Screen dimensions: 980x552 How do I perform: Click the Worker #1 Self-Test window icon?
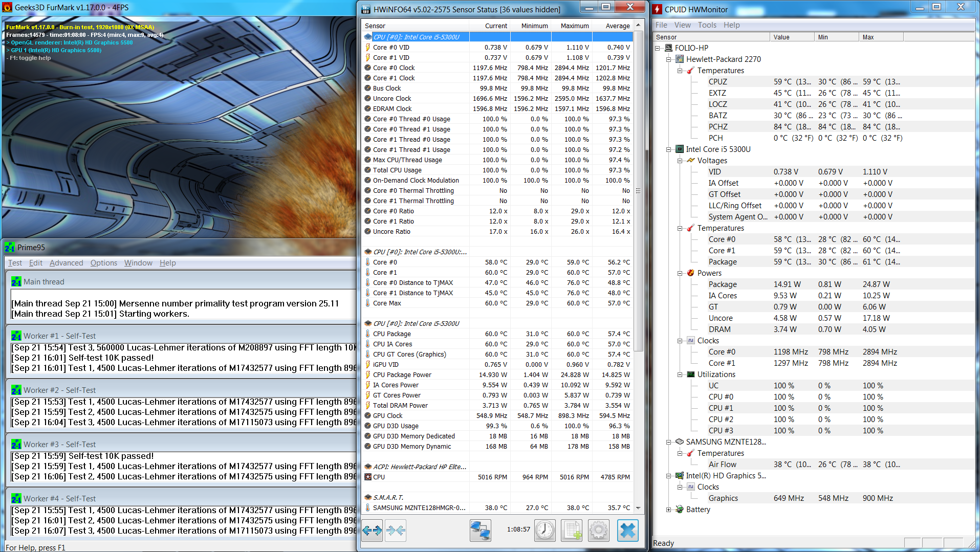[16, 336]
